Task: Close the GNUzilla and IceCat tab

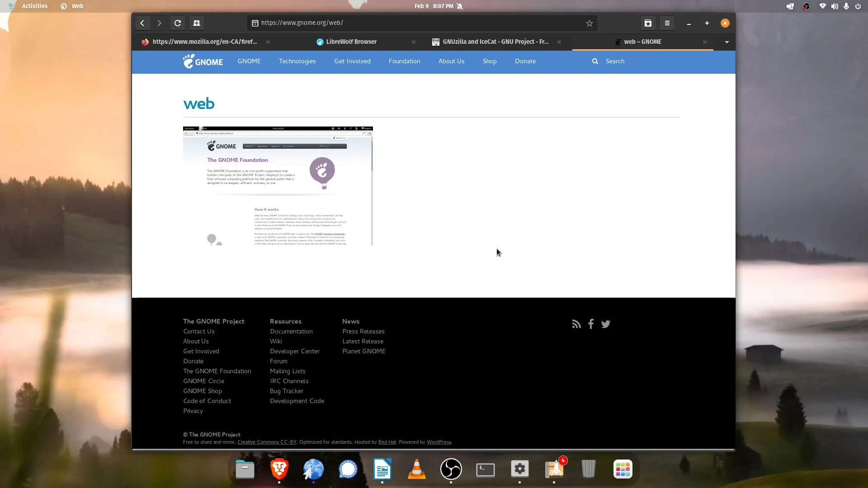Action: [x=559, y=42]
